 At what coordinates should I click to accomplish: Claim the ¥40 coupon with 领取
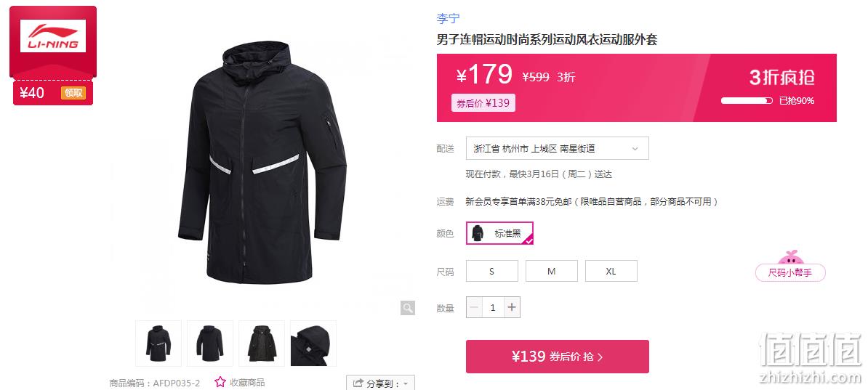73,93
